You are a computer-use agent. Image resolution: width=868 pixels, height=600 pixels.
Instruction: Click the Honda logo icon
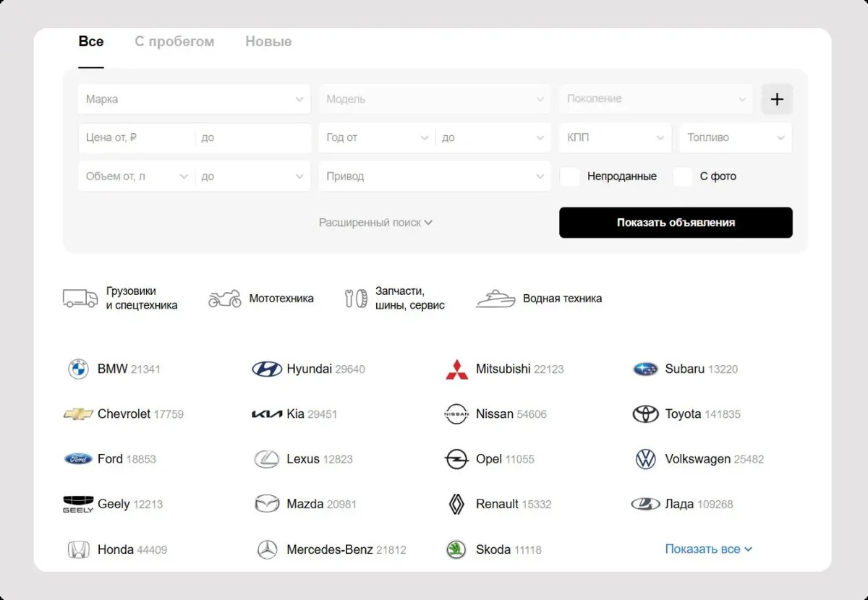(x=78, y=549)
